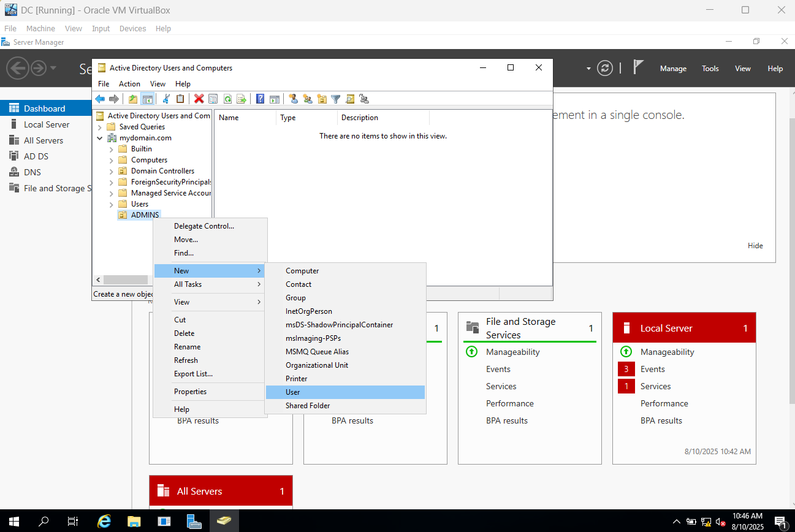Toggle the Show/Hide Action Pane icon
795x532 pixels.
[275, 99]
